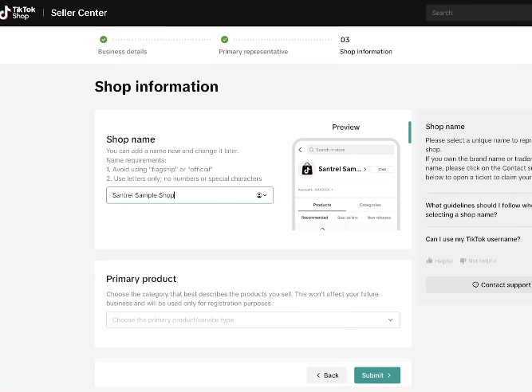Expand the Santrel Sam... chevron in preview
Image resolution: width=532 pixels, height=392 pixels.
365,169
